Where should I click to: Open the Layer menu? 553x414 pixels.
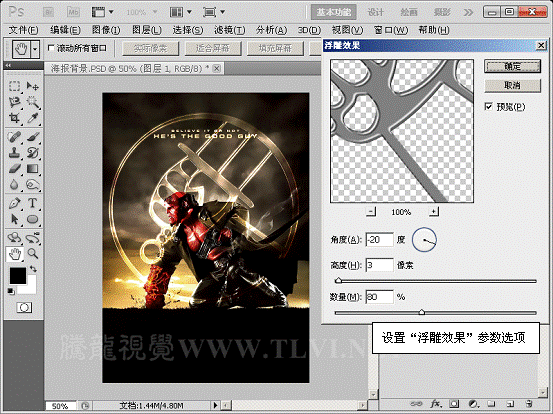click(x=147, y=30)
